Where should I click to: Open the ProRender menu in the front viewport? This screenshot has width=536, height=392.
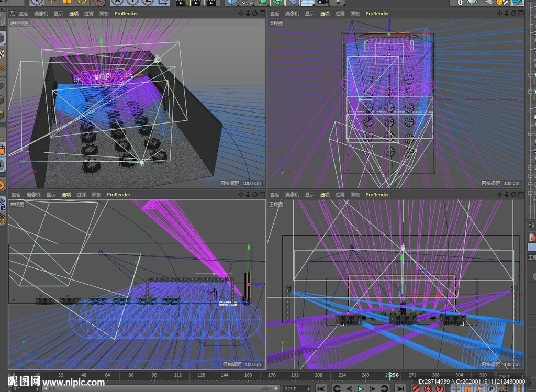pos(377,194)
